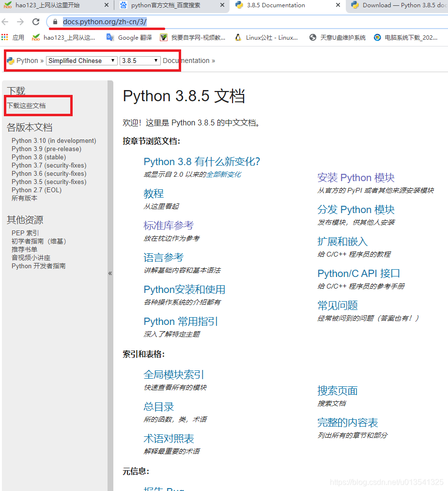Open Python 3.6 (security-fixes) docs
Screen dimensions: 448x491
[x=49, y=173]
